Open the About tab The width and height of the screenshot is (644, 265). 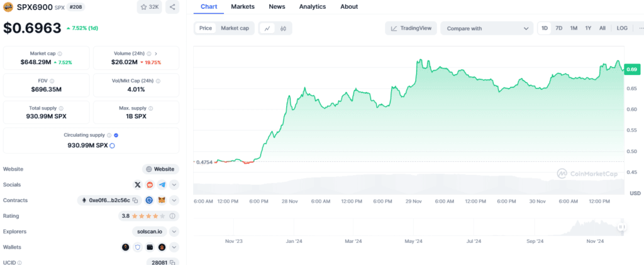click(x=349, y=6)
